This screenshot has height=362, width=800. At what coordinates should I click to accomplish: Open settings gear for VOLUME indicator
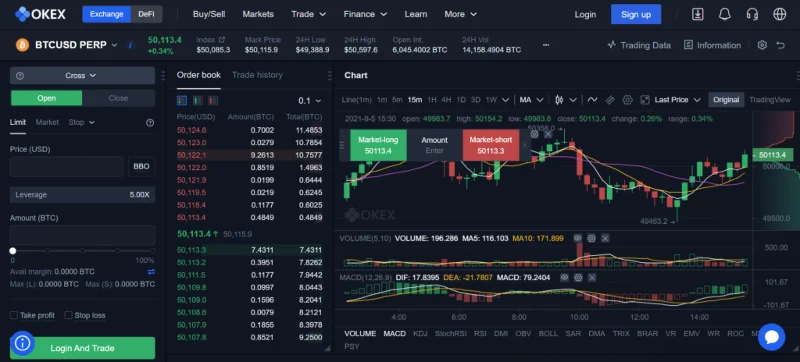[x=591, y=238]
